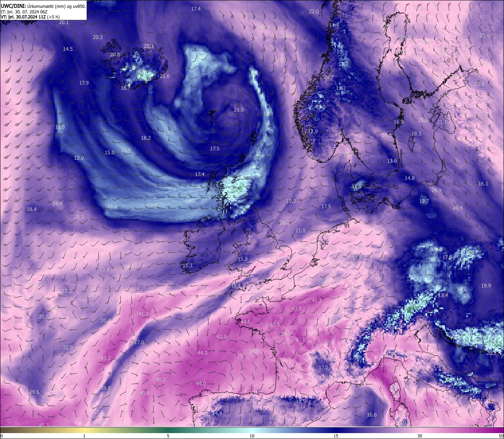Select the 12.7 map value
This screenshot has height=439, width=504.
[x=424, y=201]
